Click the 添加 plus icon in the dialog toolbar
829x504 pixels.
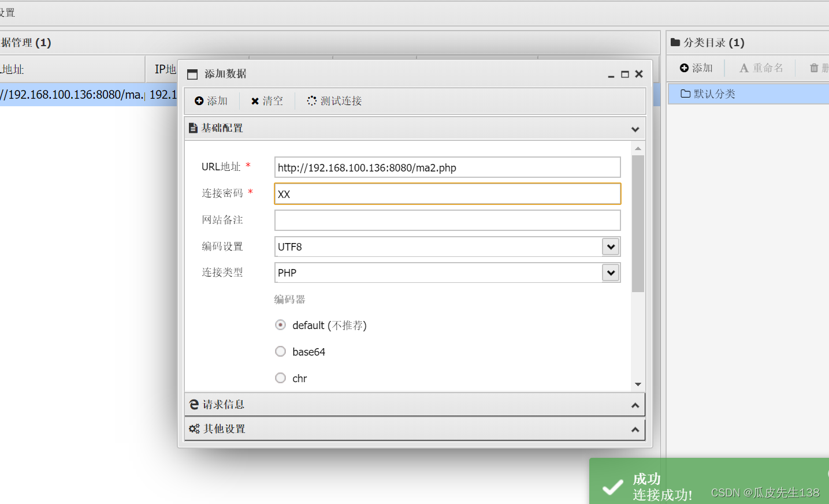click(199, 100)
